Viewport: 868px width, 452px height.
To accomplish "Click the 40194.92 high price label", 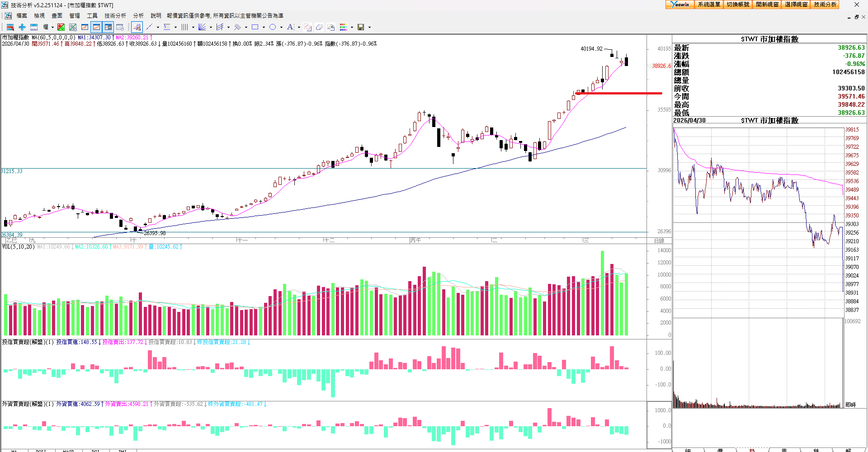I will (x=591, y=49).
